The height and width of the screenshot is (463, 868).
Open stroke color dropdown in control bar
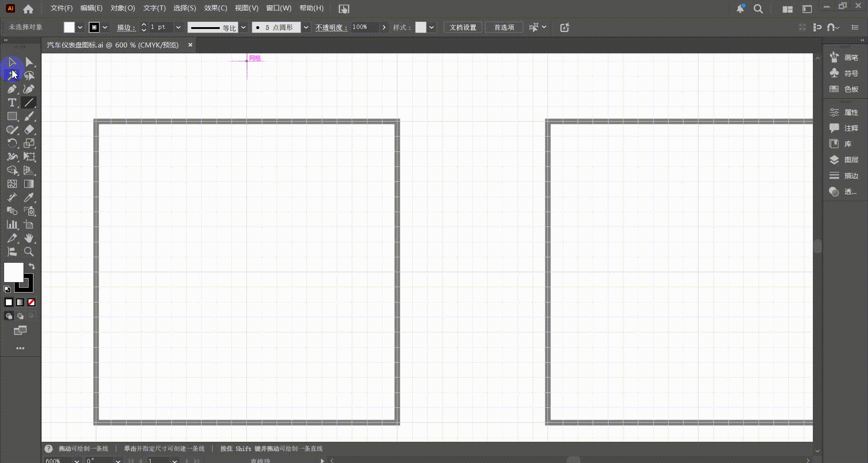105,28
